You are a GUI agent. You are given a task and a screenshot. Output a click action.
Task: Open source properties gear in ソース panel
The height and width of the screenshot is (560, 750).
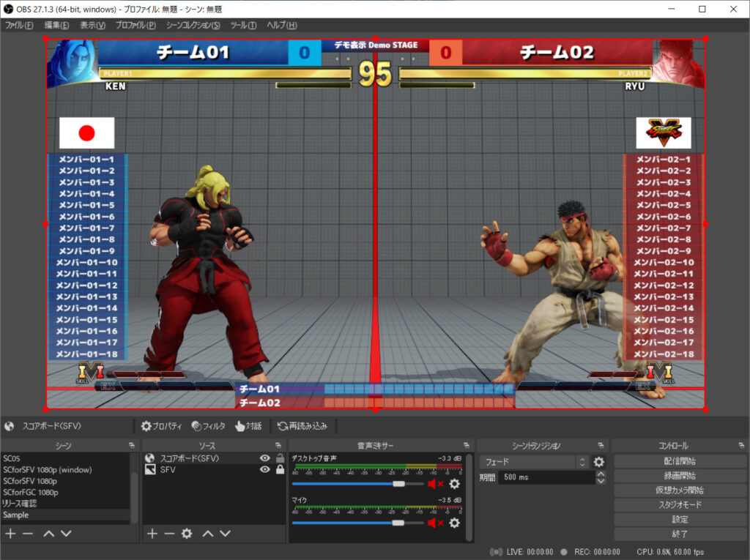pos(187,533)
